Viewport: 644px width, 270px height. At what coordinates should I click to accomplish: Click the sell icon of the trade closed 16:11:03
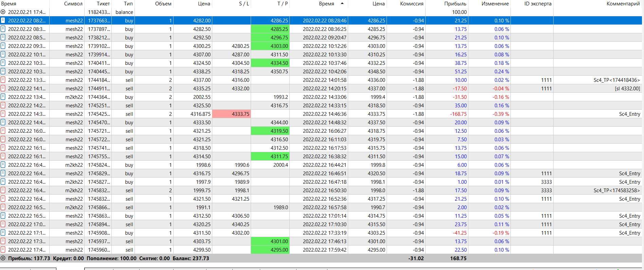click(3, 139)
